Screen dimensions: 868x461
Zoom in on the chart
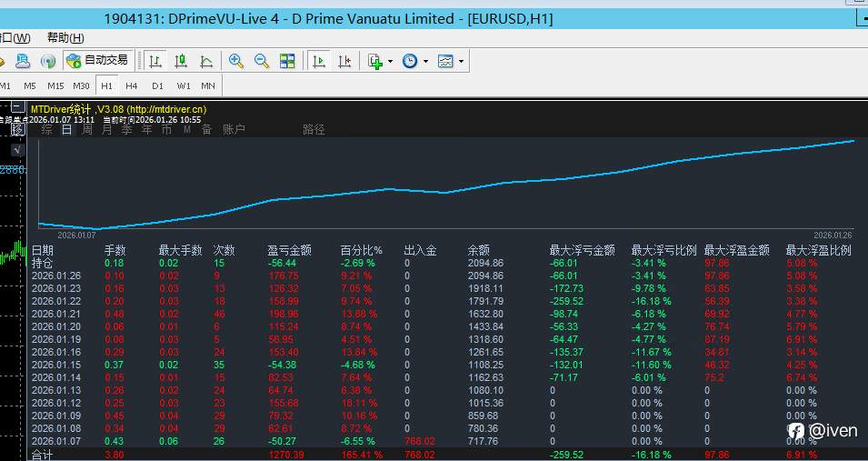point(236,61)
